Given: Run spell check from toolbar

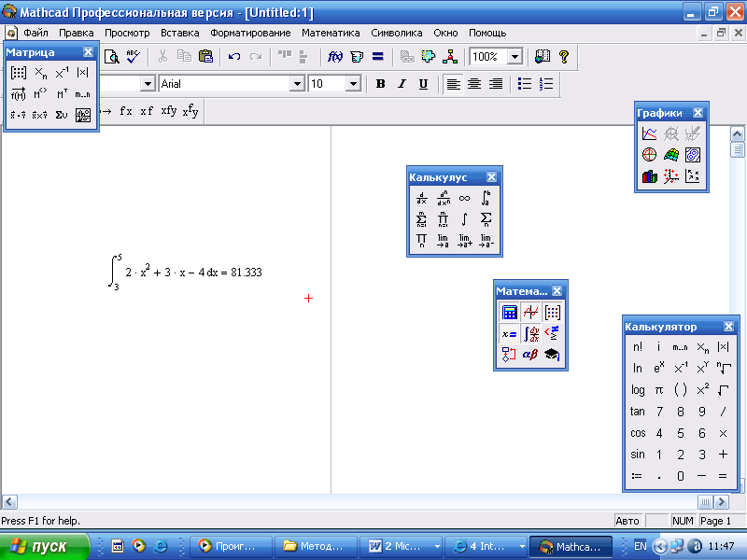Looking at the screenshot, I should [134, 57].
